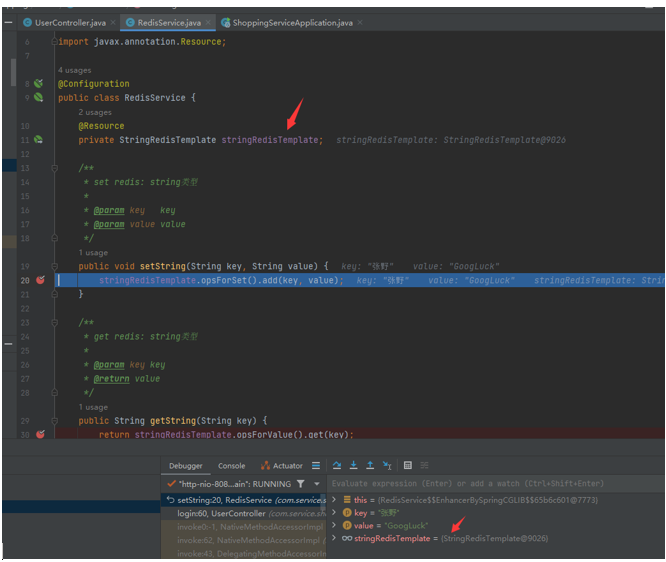666x562 pixels.
Task: Click the parameter icon next to key variable
Action: pyautogui.click(x=347, y=512)
